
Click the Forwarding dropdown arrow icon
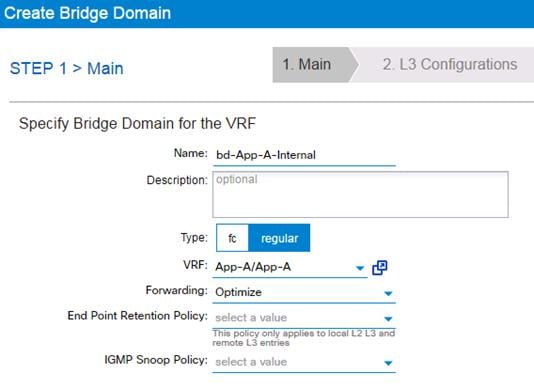point(388,293)
